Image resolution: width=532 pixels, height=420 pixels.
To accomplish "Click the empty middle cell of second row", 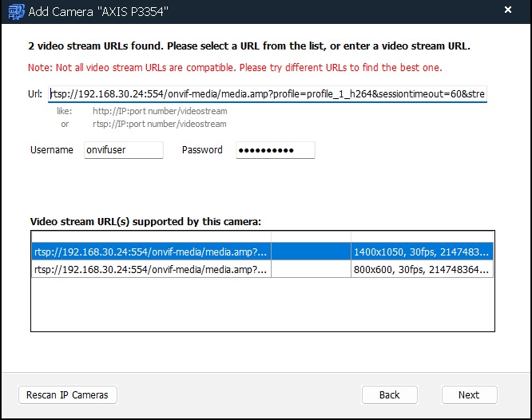I will point(311,270).
